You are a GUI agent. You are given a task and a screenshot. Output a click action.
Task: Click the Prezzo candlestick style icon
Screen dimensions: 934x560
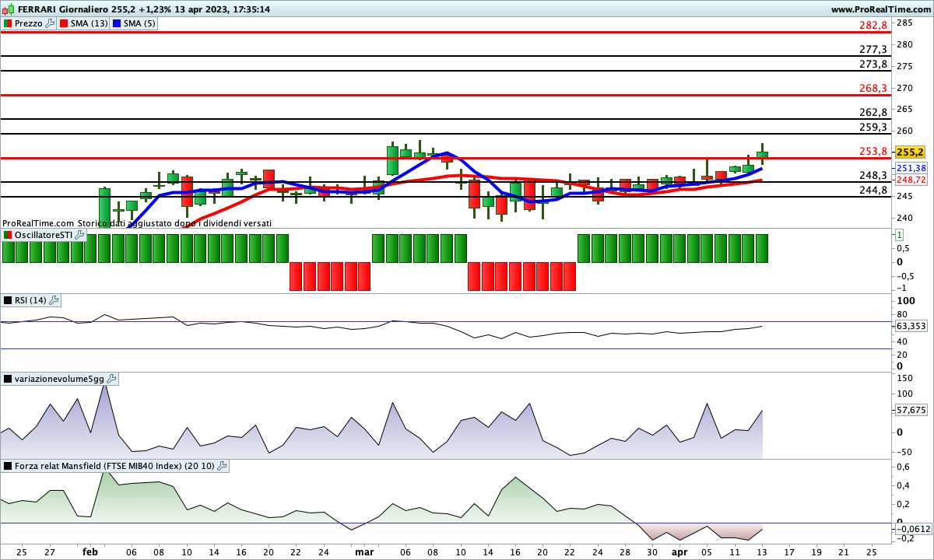(8, 23)
